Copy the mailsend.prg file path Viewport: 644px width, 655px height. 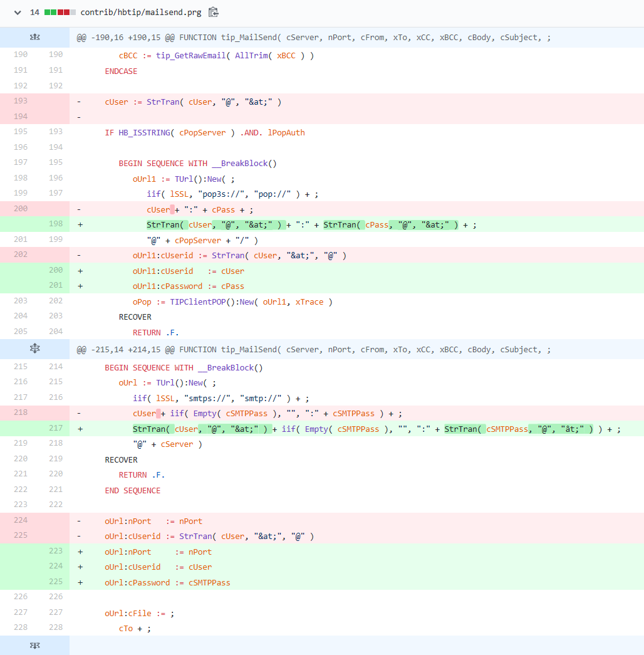tap(214, 12)
